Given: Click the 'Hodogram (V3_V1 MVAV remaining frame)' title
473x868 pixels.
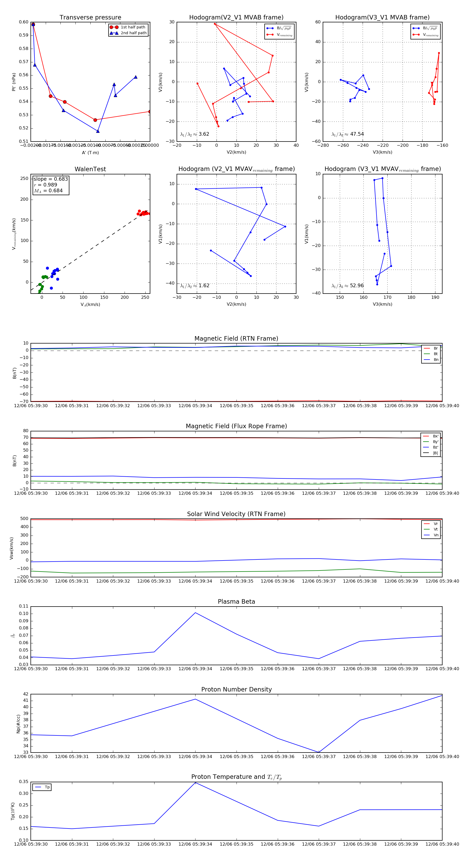Looking at the screenshot, I should [x=382, y=169].
